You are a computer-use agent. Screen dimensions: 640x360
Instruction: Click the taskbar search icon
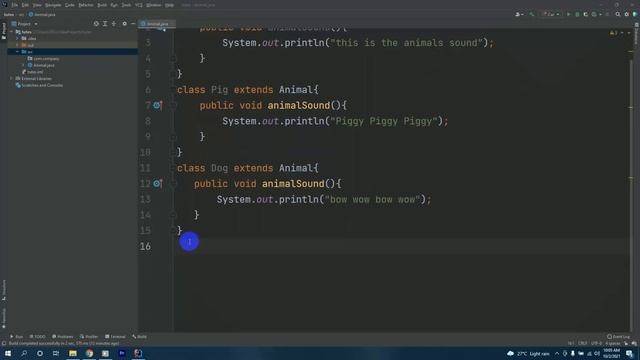tap(24, 353)
